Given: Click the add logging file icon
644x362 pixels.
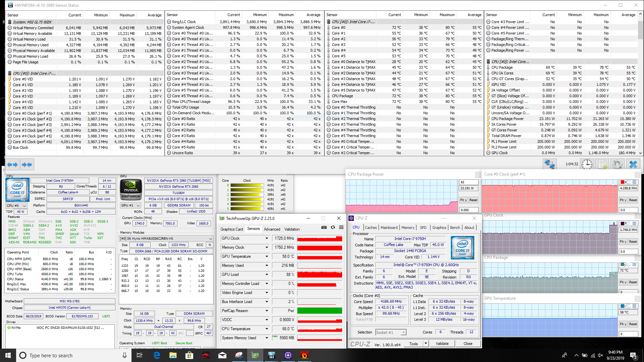Looking at the screenshot, I should [x=602, y=164].
